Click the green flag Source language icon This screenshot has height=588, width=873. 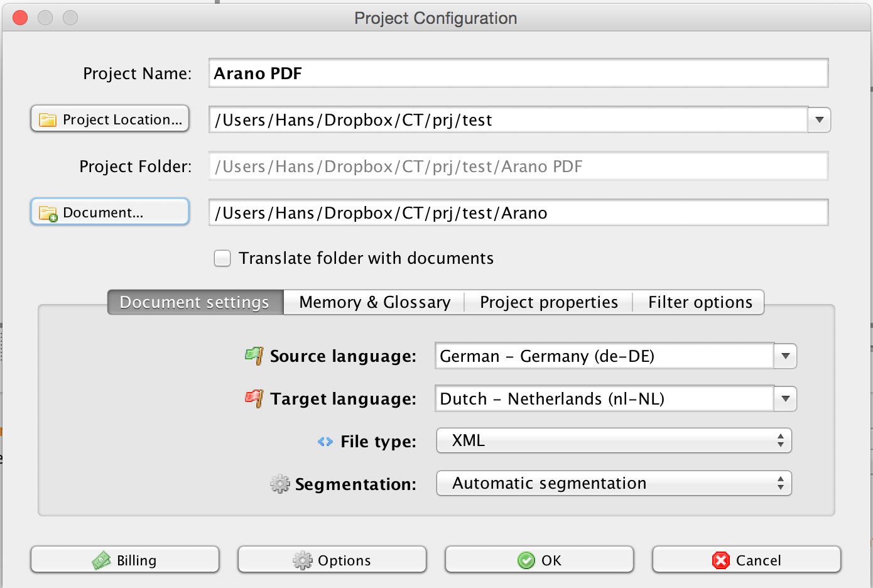[254, 356]
